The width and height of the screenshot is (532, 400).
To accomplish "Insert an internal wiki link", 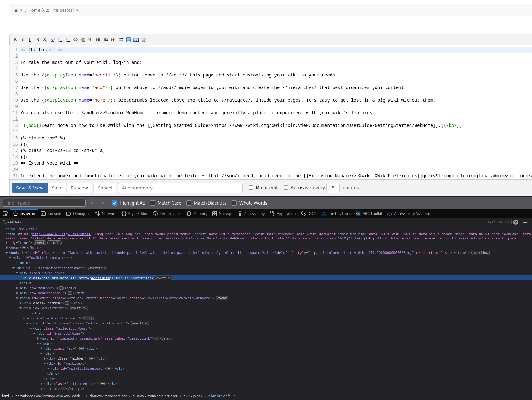I will [76, 40].
